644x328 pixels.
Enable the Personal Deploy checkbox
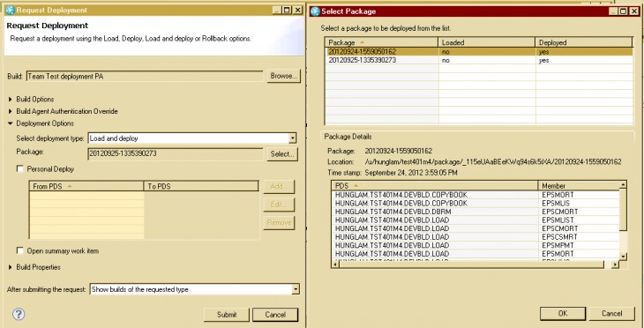[19, 168]
